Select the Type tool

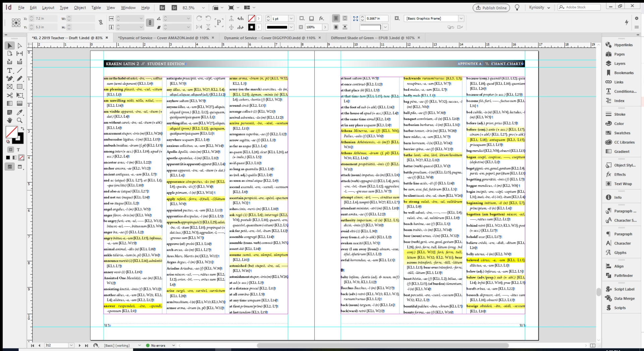(10, 70)
